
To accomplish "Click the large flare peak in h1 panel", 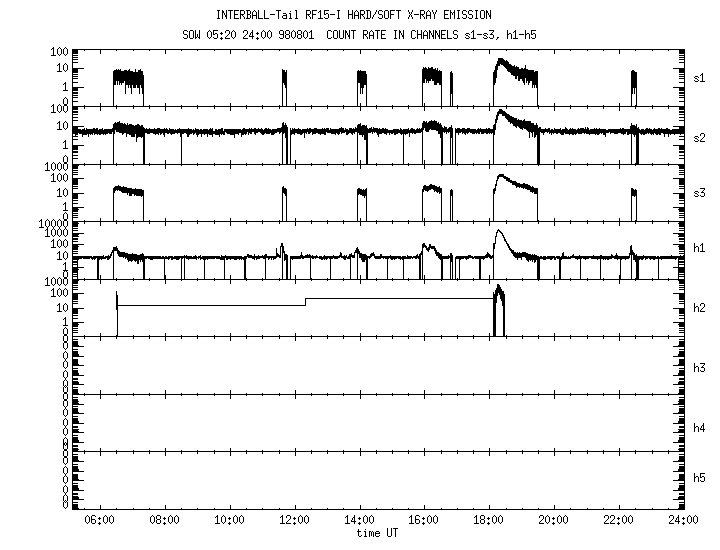I will (x=498, y=232).
